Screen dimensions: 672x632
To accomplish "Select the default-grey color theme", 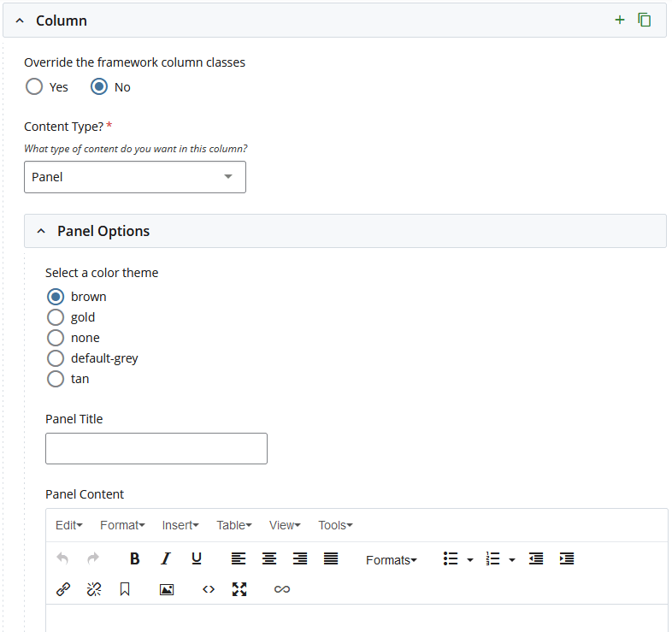I will tap(56, 358).
